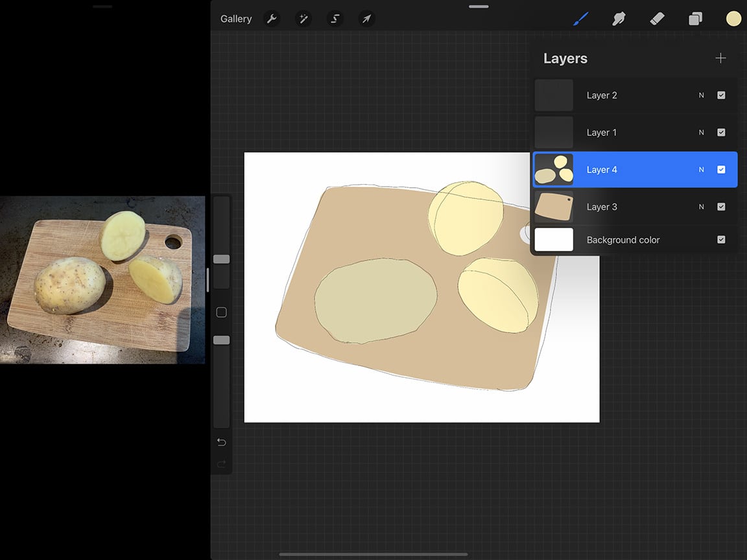Open the Adjustments menu
747x560 pixels.
click(x=303, y=19)
